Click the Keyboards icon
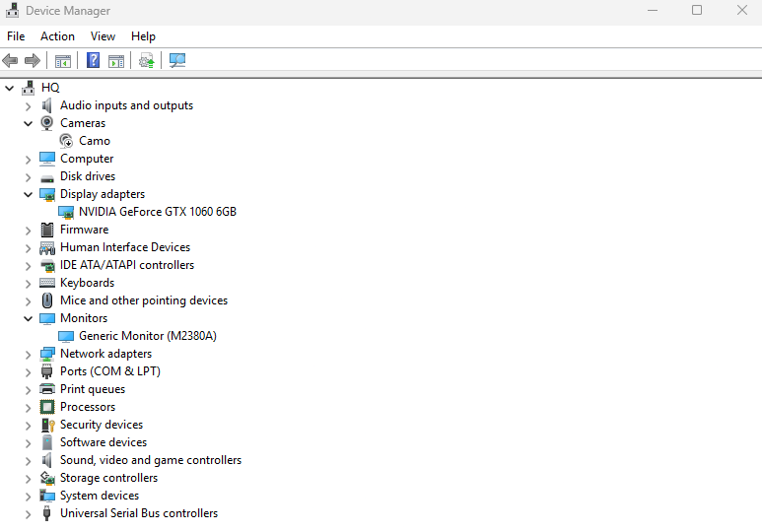This screenshot has height=532, width=762. (x=47, y=283)
